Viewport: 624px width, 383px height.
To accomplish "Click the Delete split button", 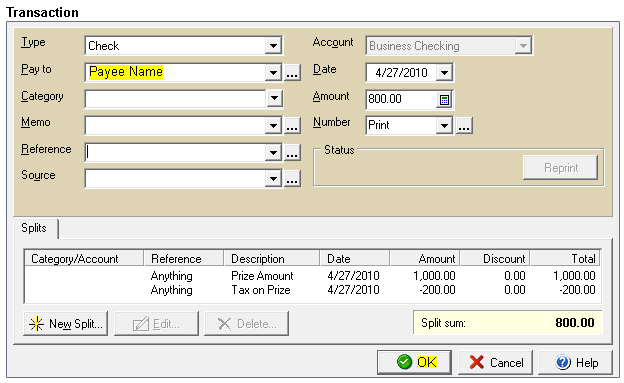I will click(246, 324).
